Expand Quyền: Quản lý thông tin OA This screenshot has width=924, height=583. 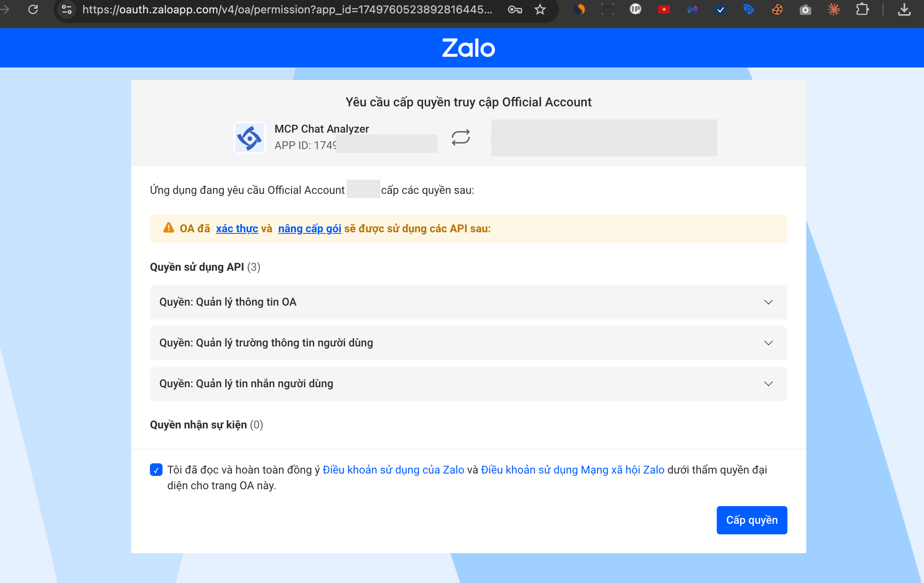[x=768, y=302]
